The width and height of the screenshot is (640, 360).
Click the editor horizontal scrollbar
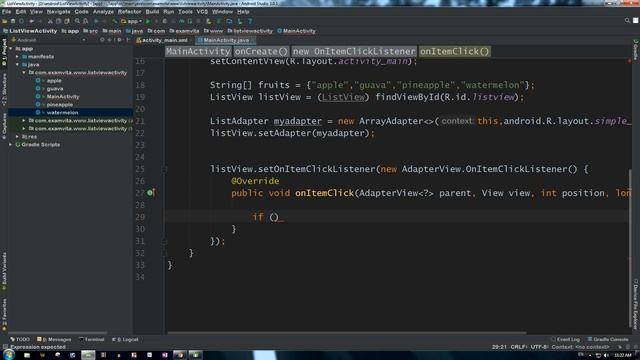347,333
